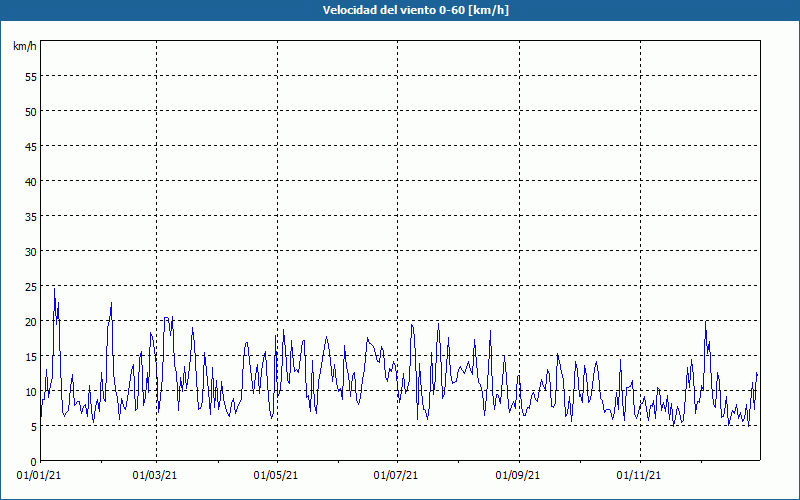
Task: Click the 'km/h' y-axis unit label
Action: 25,46
